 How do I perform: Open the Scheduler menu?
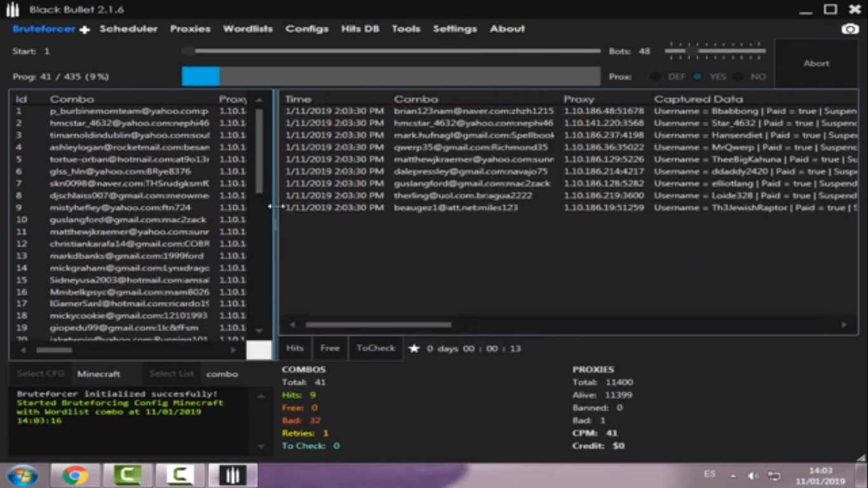pos(128,29)
